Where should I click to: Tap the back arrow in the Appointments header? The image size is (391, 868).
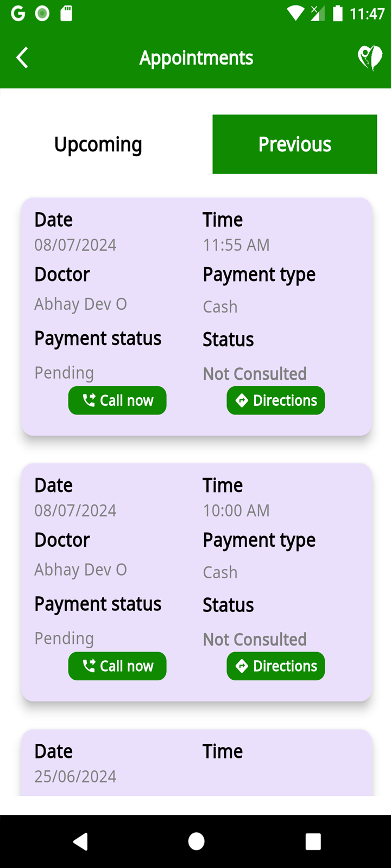click(22, 58)
